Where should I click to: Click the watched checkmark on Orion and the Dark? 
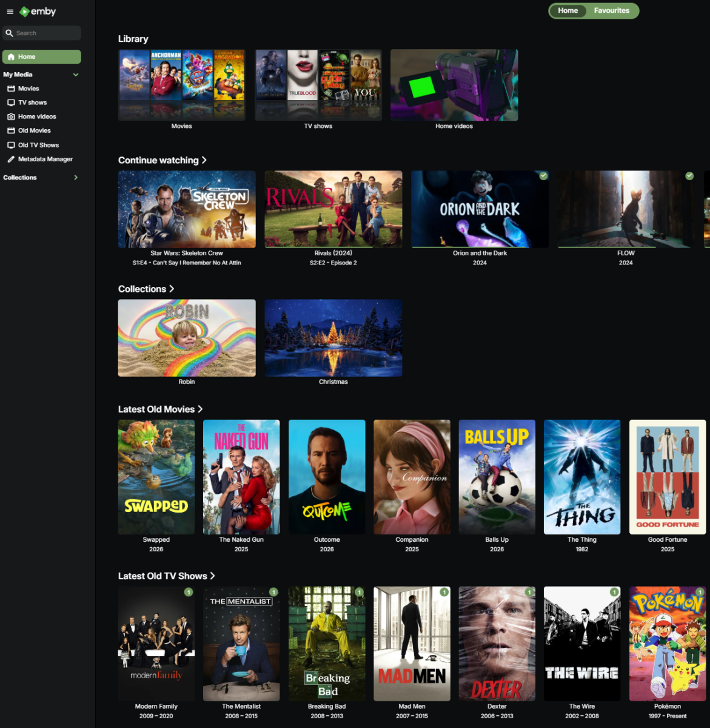pyautogui.click(x=544, y=176)
